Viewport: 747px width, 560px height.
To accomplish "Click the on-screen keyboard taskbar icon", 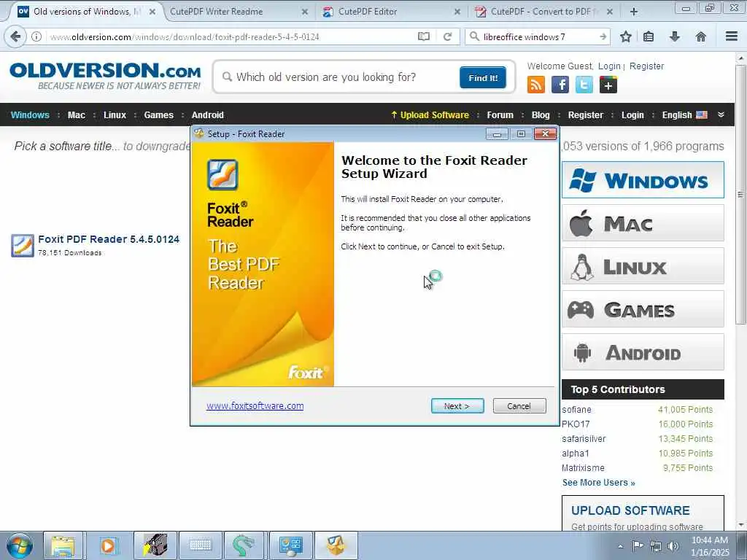I will 200,545.
